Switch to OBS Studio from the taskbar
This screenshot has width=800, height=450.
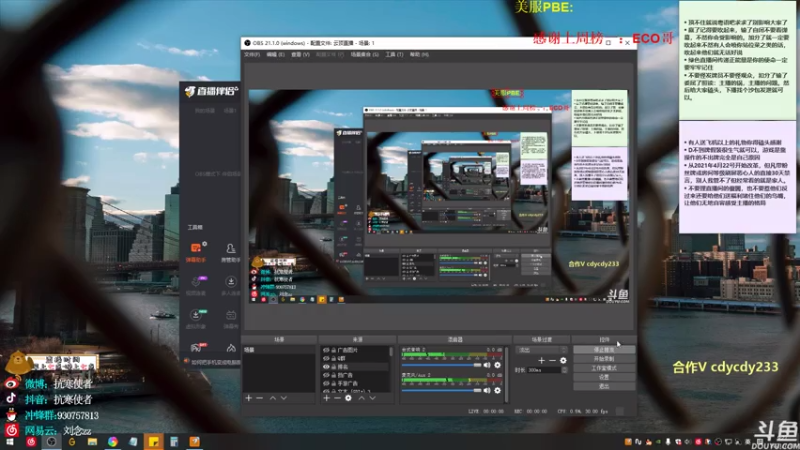51,442
